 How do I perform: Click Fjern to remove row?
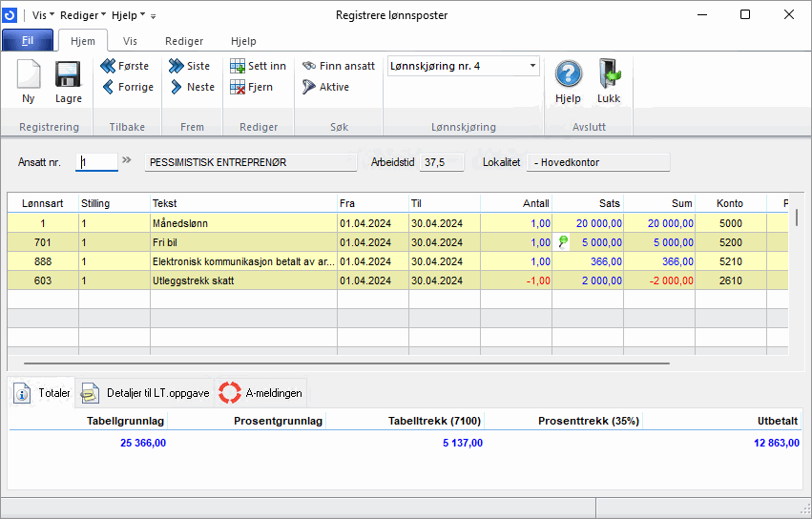point(252,87)
